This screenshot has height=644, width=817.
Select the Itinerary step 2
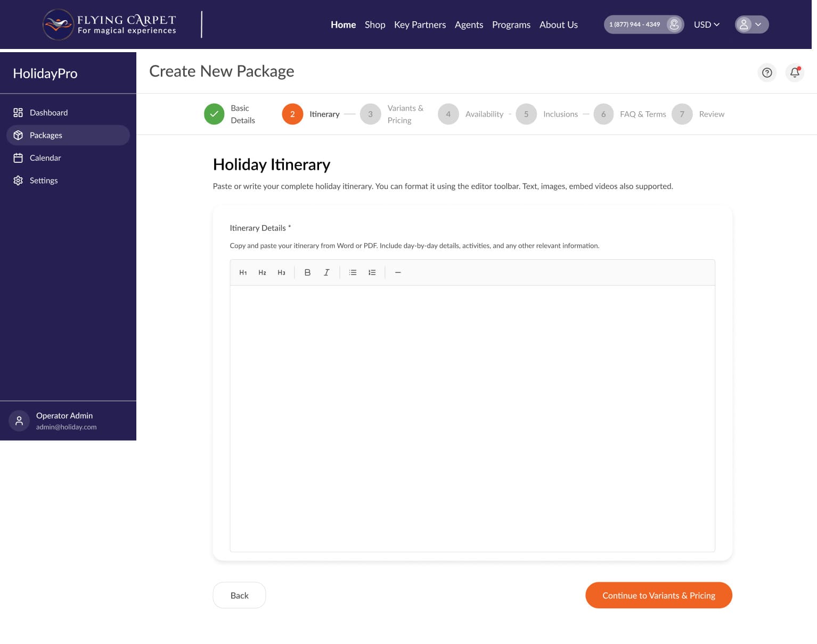pos(311,114)
